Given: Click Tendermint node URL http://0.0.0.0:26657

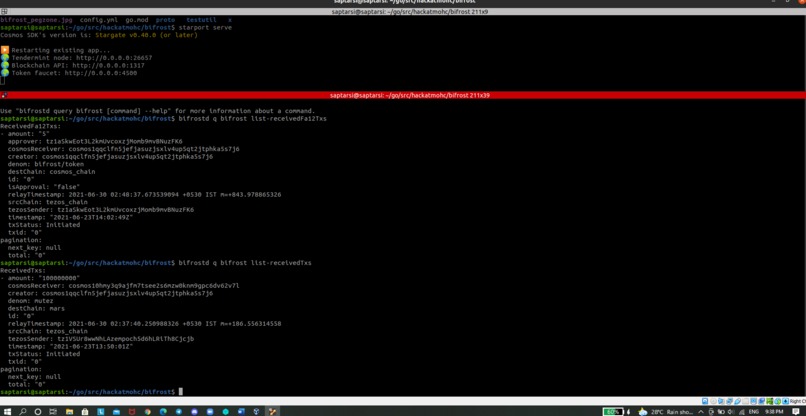Looking at the screenshot, I should 114,58.
